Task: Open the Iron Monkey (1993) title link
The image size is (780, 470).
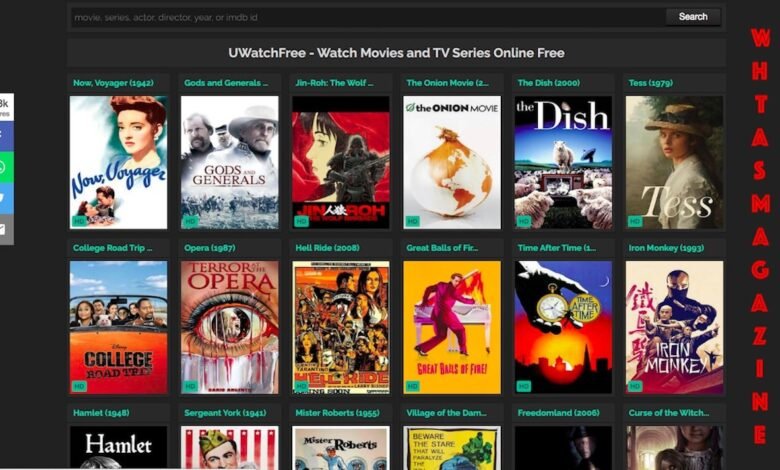Action: point(666,248)
